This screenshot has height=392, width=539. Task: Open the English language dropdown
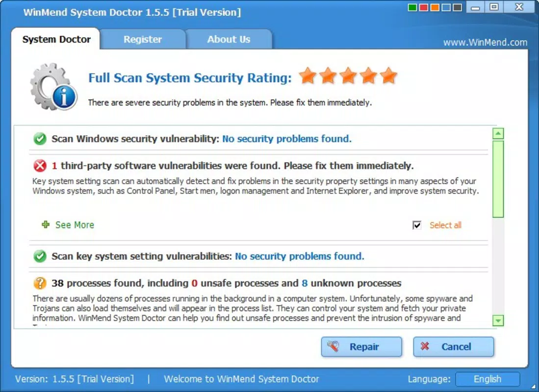(488, 379)
